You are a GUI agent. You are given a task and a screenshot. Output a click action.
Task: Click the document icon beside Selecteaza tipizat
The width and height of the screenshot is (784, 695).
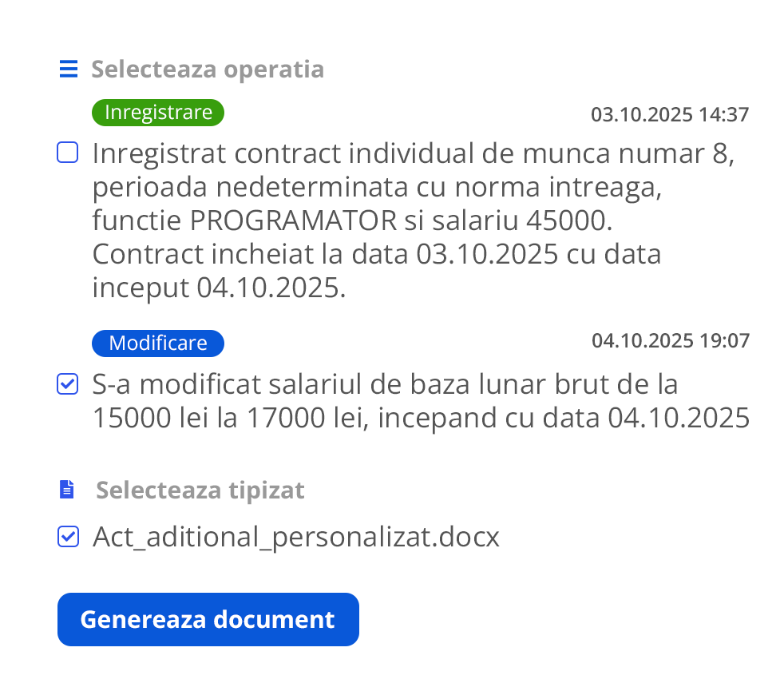(68, 490)
